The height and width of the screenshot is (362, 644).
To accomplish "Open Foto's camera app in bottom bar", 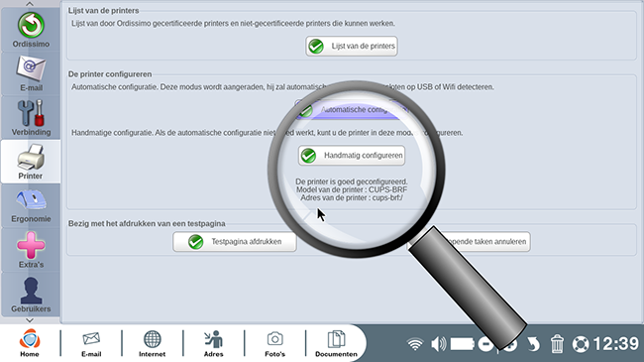I will [x=274, y=343].
